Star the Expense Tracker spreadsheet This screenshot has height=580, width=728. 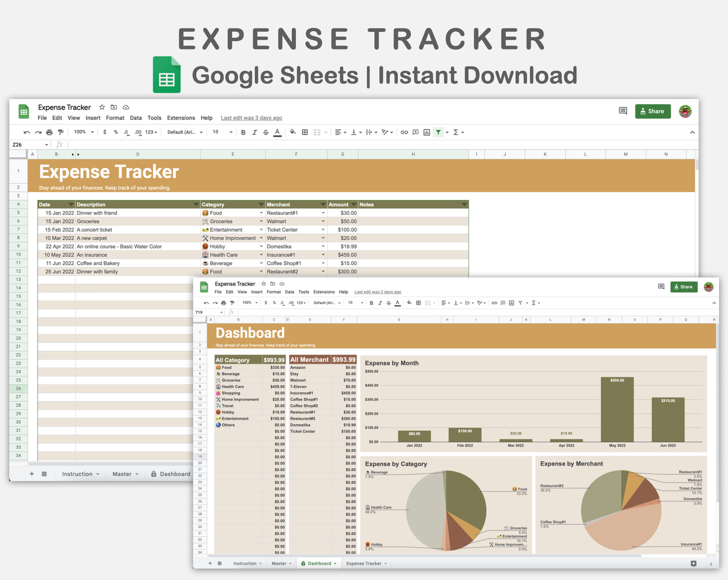point(102,107)
